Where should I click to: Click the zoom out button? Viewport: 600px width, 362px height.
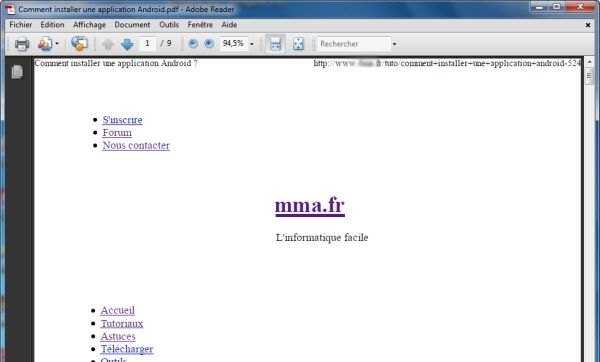[193, 44]
